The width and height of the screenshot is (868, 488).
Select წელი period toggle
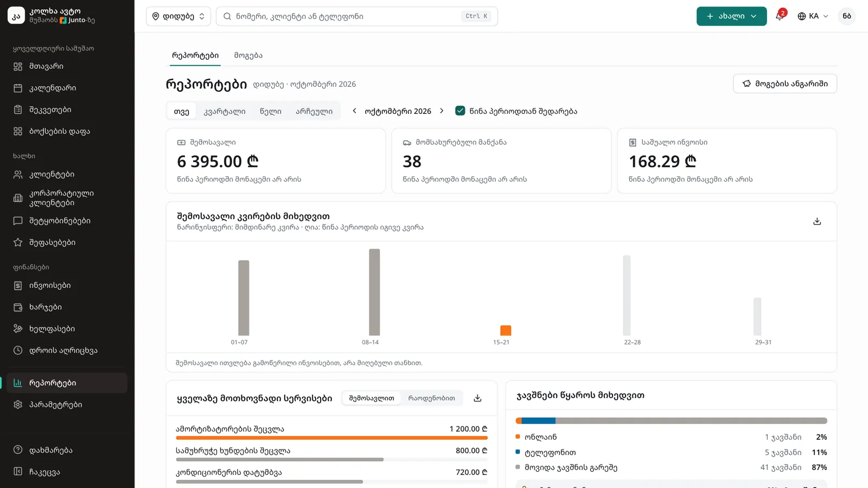270,111
